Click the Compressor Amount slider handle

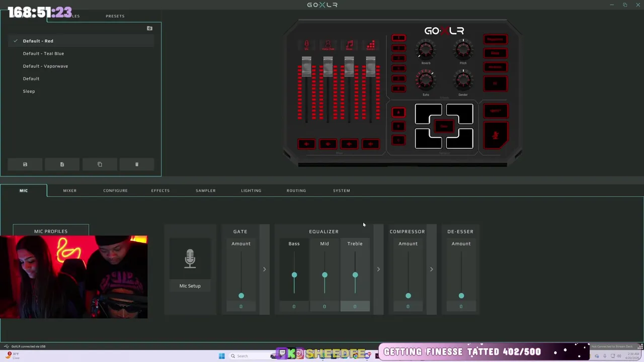click(x=408, y=296)
